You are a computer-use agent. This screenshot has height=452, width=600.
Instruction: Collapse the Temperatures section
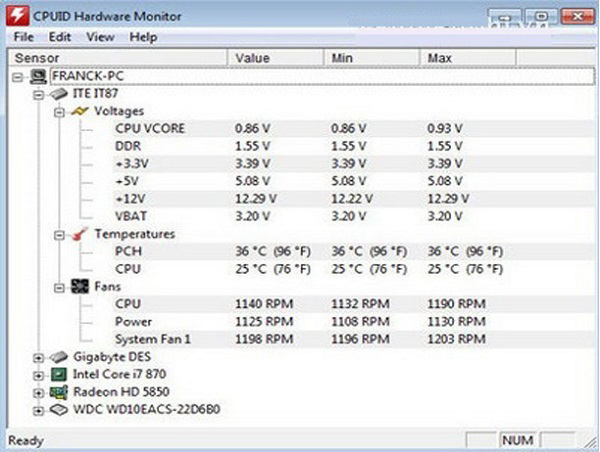(x=59, y=235)
